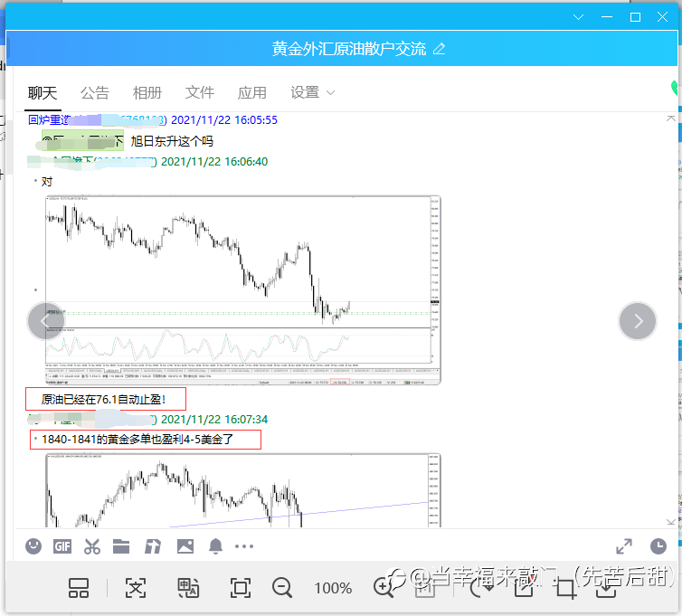This screenshot has height=616, width=682.
Task: Click the bell notification icon
Action: point(216,546)
